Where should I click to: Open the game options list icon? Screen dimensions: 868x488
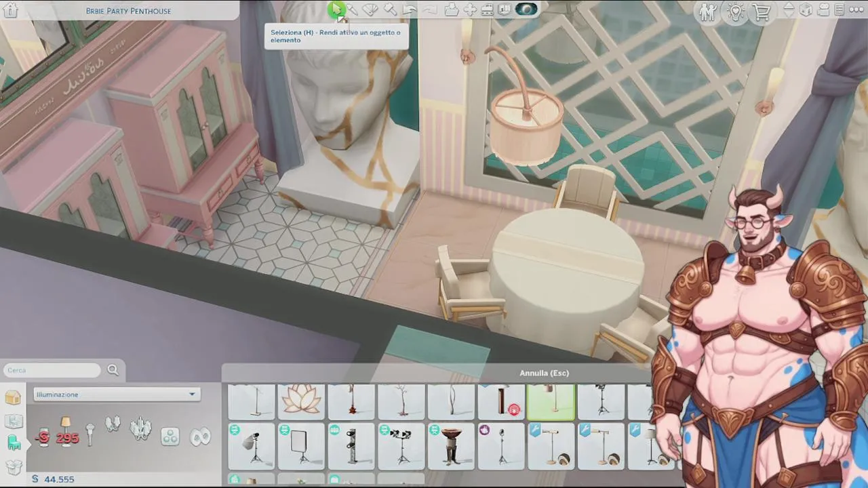tap(840, 10)
